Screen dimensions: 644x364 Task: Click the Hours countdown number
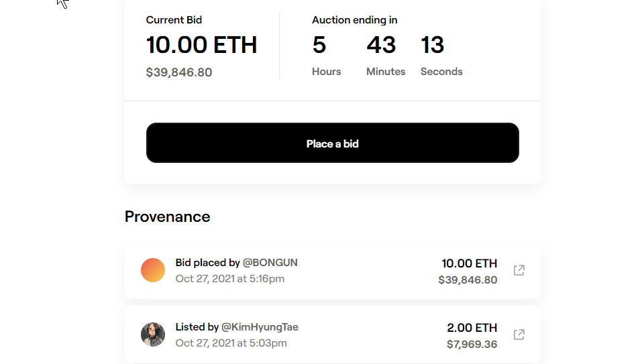coord(319,45)
